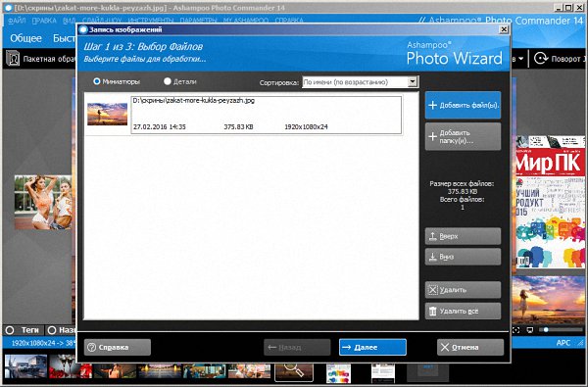The width and height of the screenshot is (588, 387).
Task: Click the disabled Назад button
Action: 297,347
